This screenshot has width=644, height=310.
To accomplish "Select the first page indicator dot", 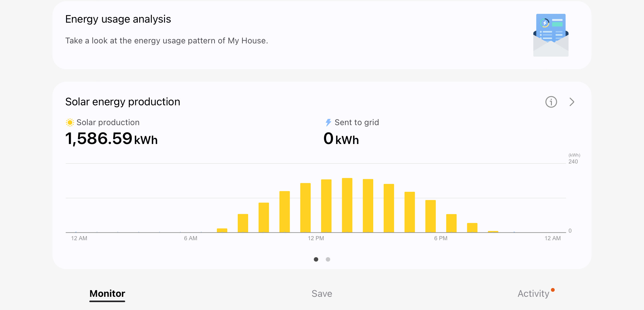I will [x=316, y=259].
